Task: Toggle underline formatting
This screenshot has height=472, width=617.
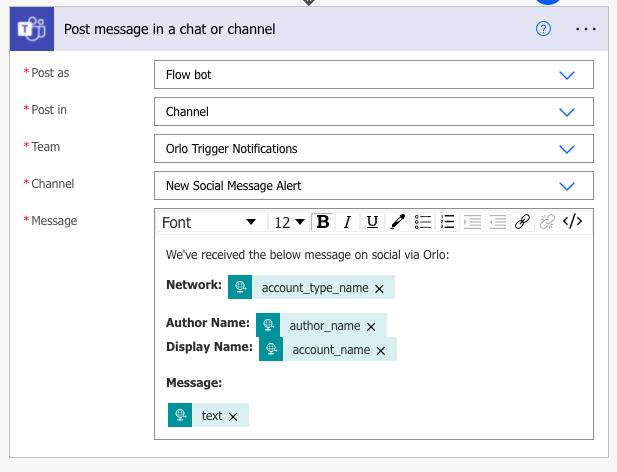Action: click(x=372, y=222)
